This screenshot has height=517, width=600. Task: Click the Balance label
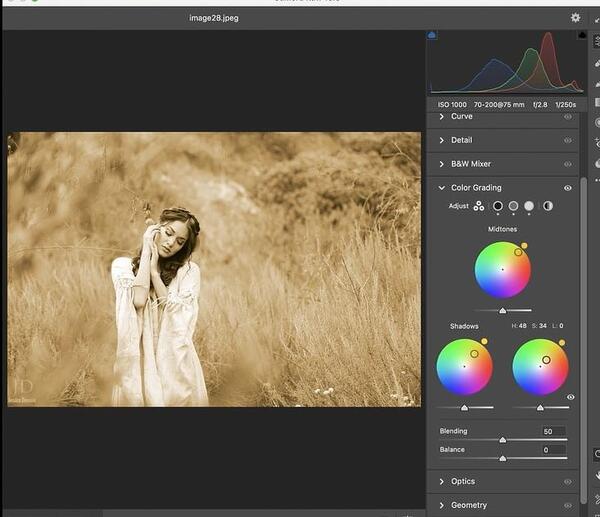pyautogui.click(x=452, y=449)
